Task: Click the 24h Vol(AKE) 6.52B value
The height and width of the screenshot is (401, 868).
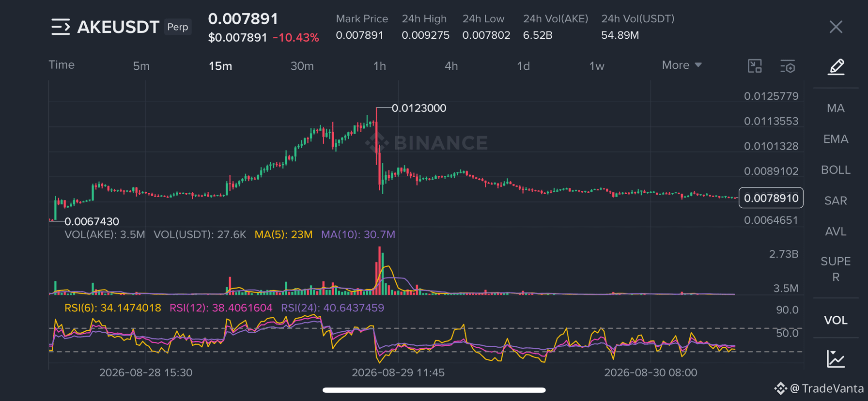Action: (538, 35)
